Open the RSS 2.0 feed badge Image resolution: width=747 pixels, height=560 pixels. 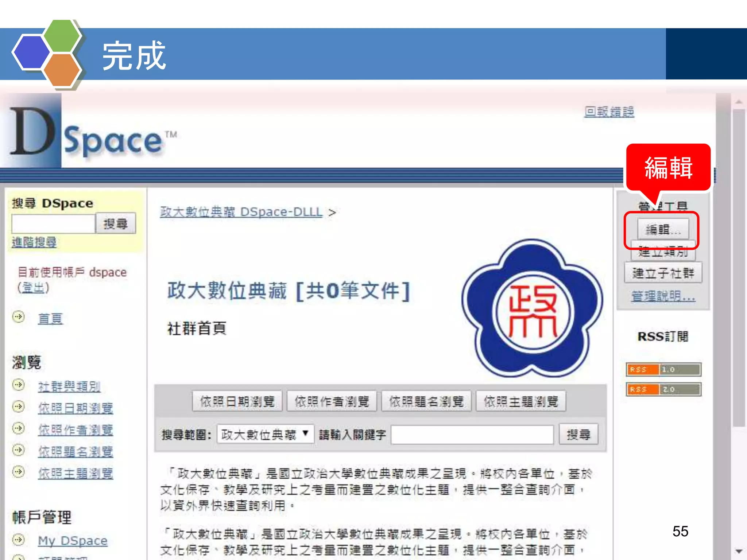[x=663, y=389]
